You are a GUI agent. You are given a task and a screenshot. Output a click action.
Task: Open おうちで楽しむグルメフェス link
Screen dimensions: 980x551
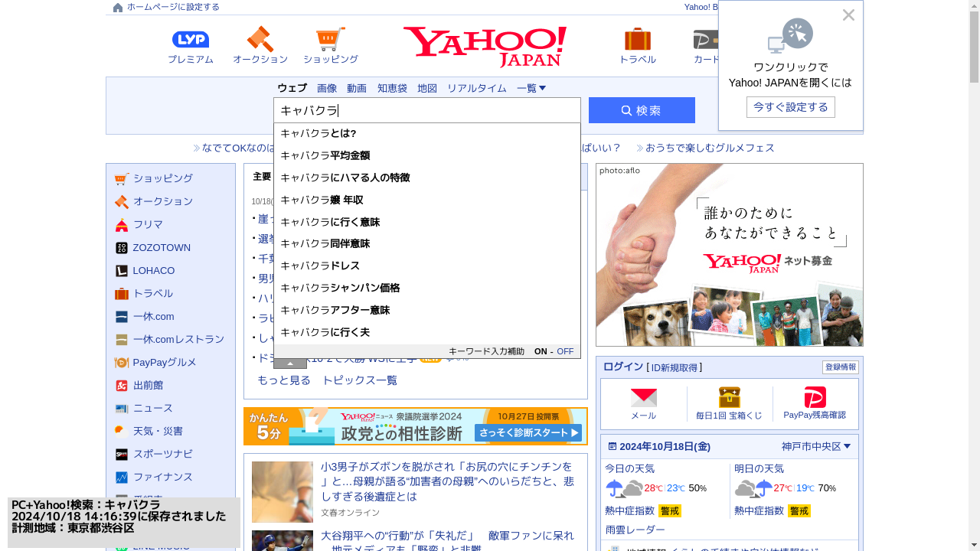(710, 148)
